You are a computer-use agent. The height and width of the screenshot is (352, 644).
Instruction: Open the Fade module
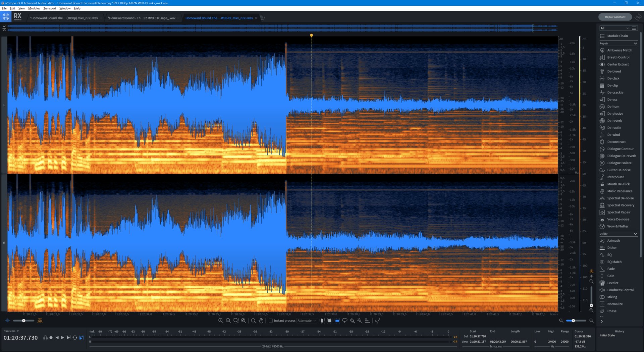point(611,269)
